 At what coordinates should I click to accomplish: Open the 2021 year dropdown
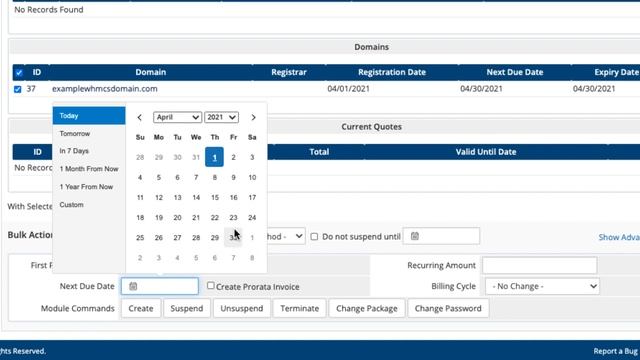click(221, 117)
